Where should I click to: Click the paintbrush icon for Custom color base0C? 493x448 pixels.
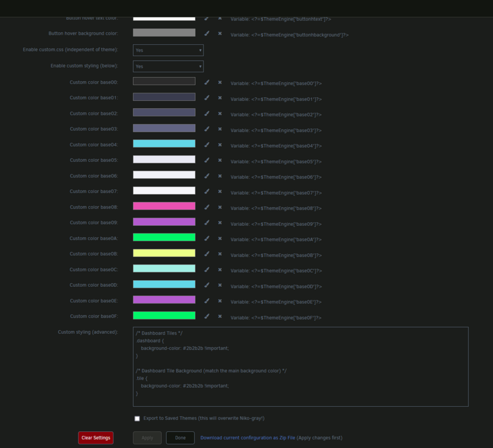207,269
